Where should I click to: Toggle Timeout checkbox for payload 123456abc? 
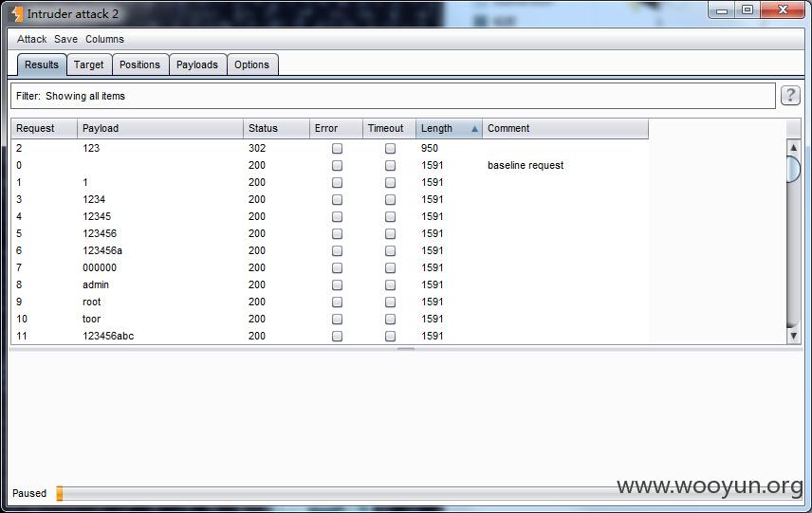[x=390, y=337]
